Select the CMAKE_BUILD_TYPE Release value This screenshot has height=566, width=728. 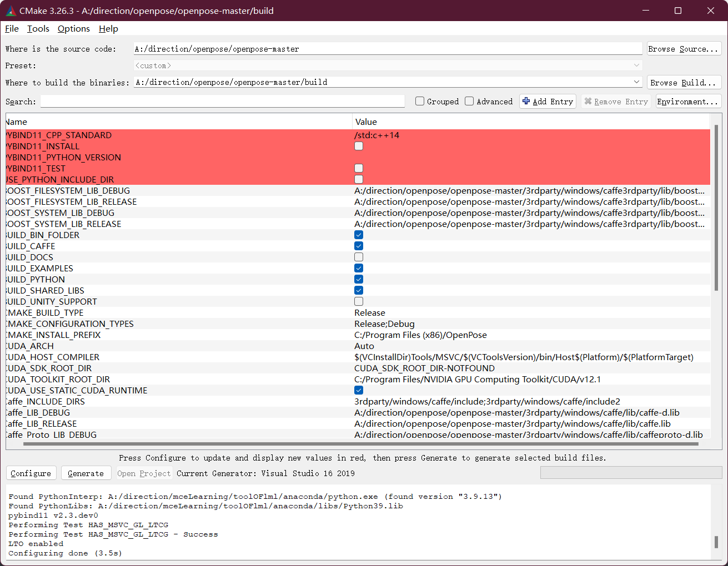coord(370,312)
